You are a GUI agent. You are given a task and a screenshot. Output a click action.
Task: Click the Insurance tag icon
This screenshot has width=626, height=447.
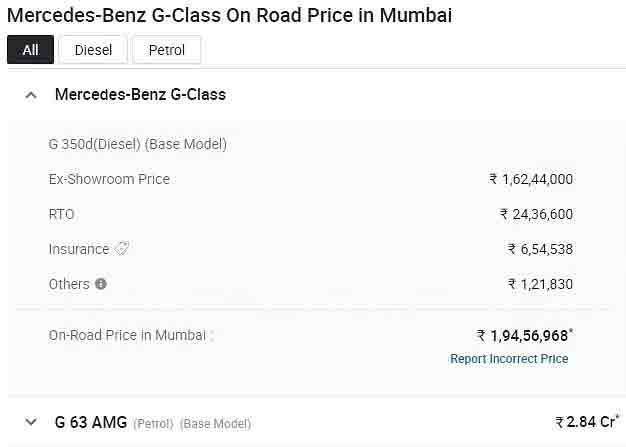pos(122,249)
